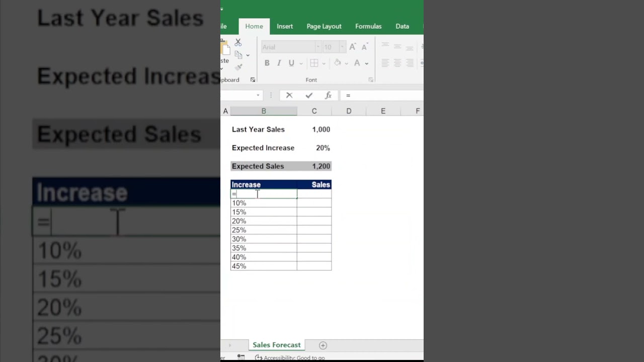Click the Copy icon in Clipboard group

coord(238,55)
